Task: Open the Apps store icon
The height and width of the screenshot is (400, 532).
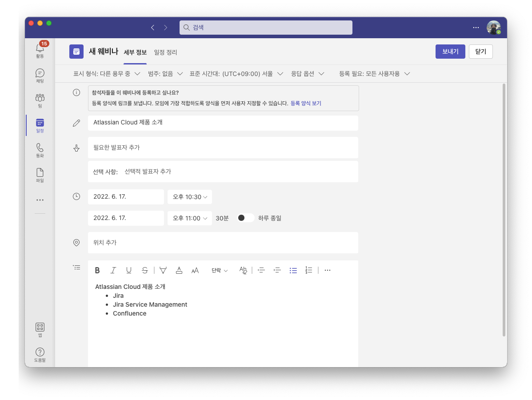Action: pos(40,329)
